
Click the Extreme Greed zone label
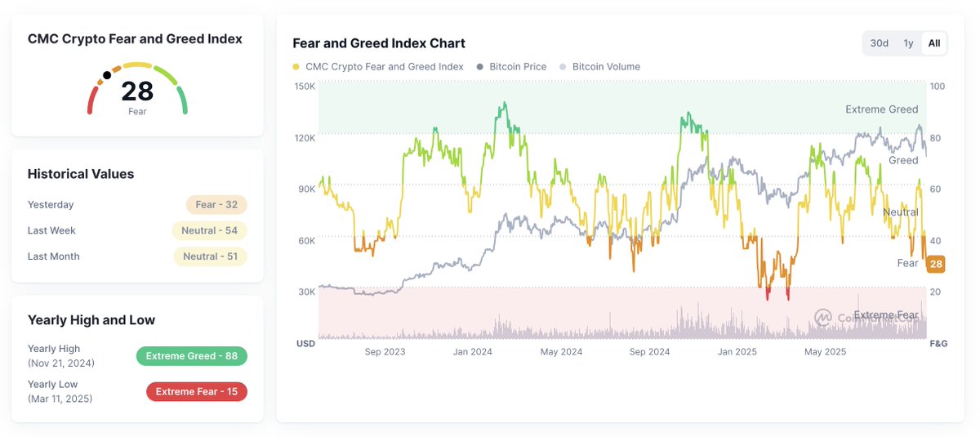[881, 109]
